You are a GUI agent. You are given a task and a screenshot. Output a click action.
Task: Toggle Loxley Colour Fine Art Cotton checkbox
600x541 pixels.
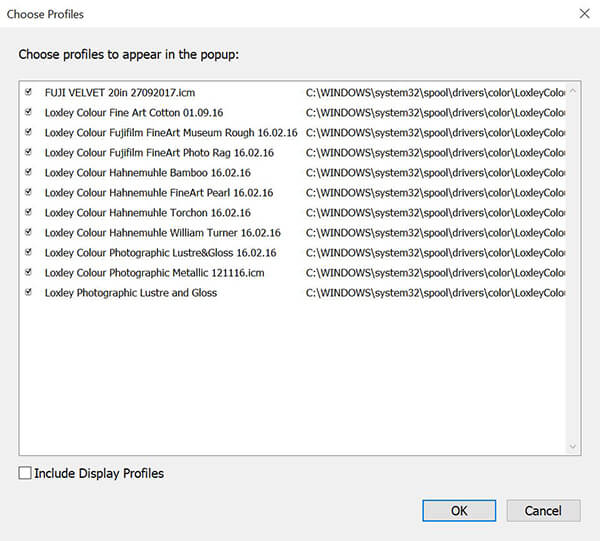[x=28, y=112]
